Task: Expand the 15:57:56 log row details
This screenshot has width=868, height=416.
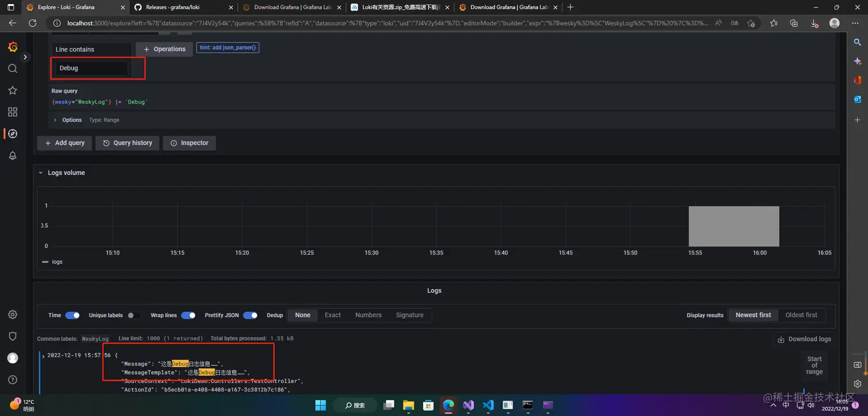Action: tap(43, 356)
